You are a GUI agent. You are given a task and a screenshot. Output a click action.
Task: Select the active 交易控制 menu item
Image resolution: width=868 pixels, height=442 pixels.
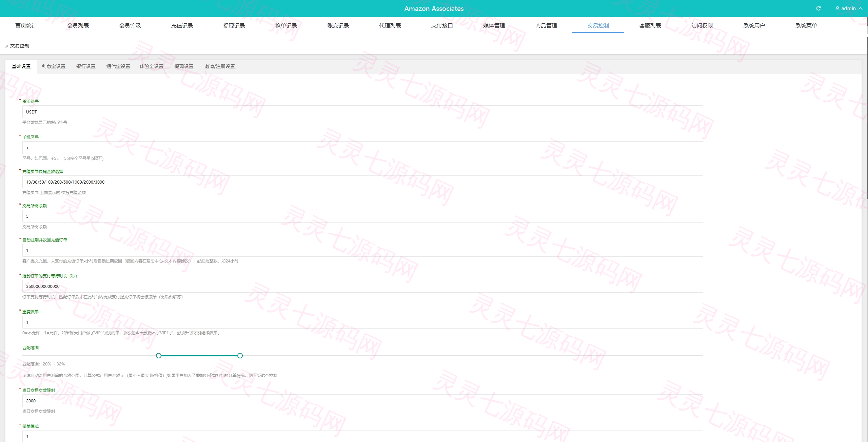pos(598,25)
